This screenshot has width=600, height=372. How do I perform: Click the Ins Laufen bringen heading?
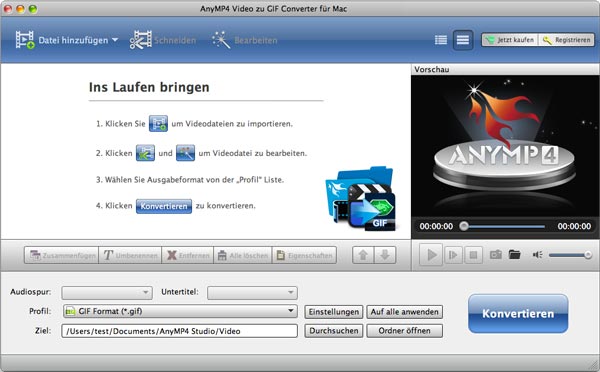click(149, 87)
